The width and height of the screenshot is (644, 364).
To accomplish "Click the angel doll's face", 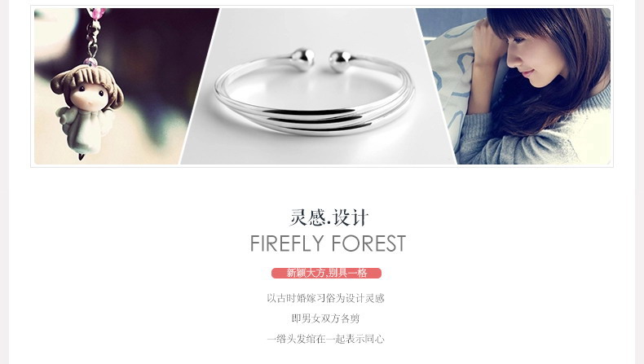I will (87, 96).
